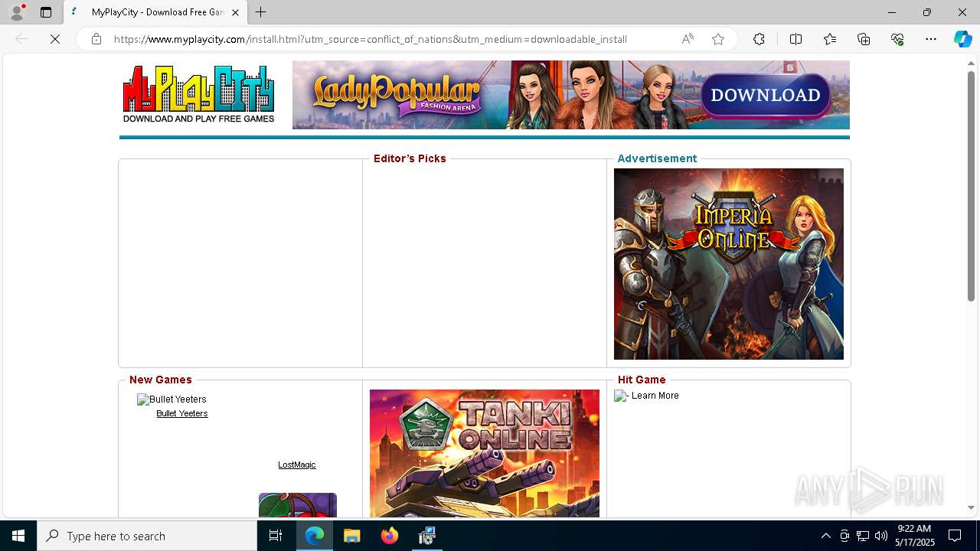The width and height of the screenshot is (980, 551).
Task: Open the Bullet Yeeters game link
Action: [182, 413]
